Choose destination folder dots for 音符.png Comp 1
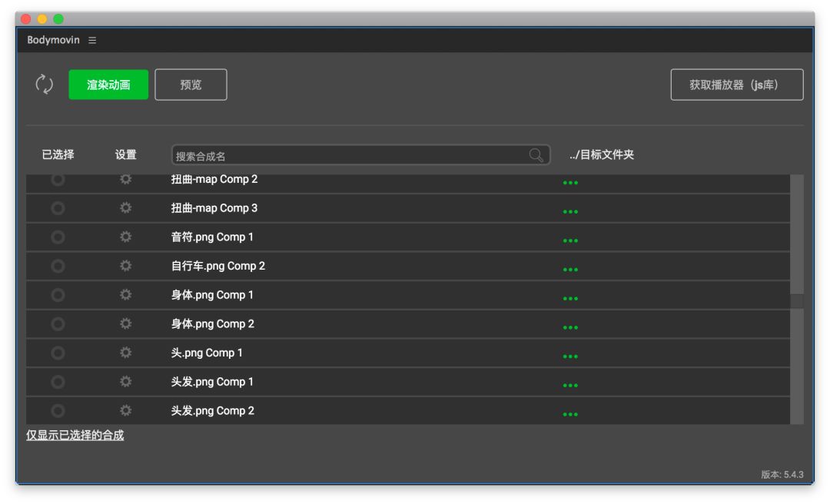The width and height of the screenshot is (830, 504). (x=570, y=240)
